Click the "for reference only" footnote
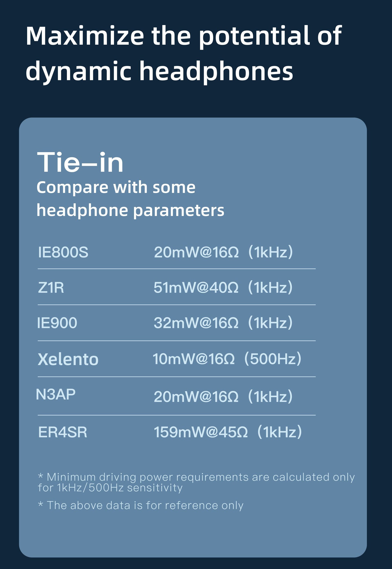The width and height of the screenshot is (392, 569). tap(141, 505)
